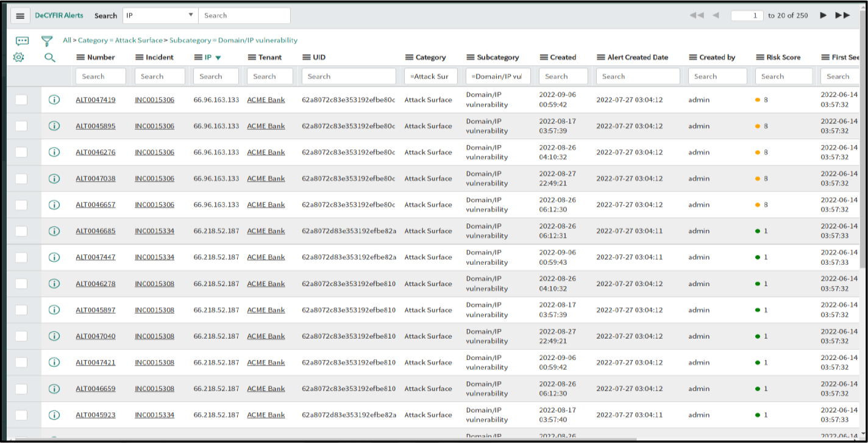Click the page number field showing 1
The height and width of the screenshot is (443, 868).
click(747, 15)
